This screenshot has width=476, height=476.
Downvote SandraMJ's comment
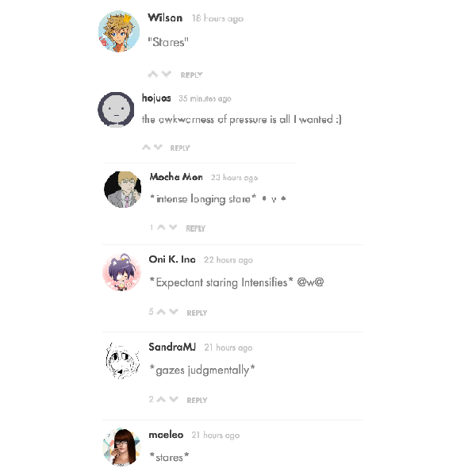pyautogui.click(x=174, y=399)
